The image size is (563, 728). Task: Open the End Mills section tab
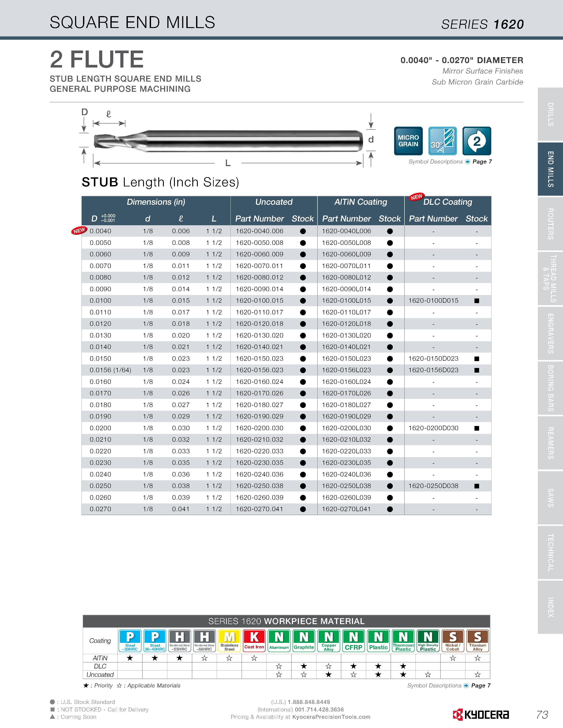[550, 169]
